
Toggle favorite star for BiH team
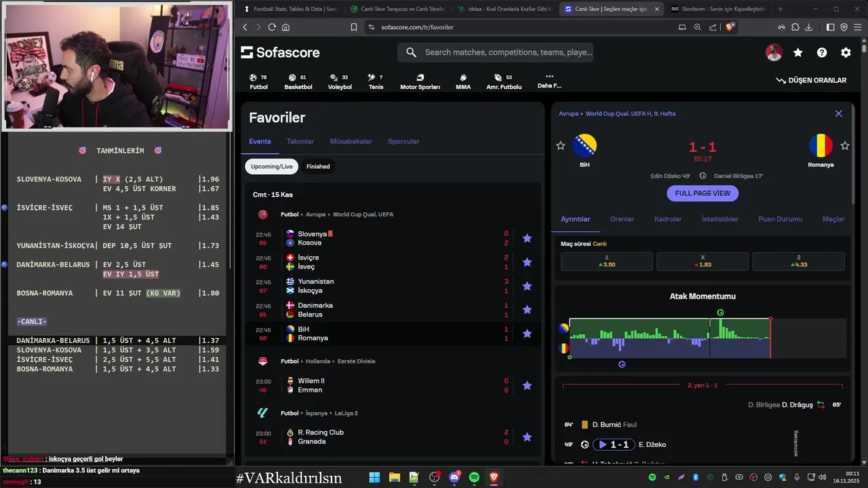point(561,146)
